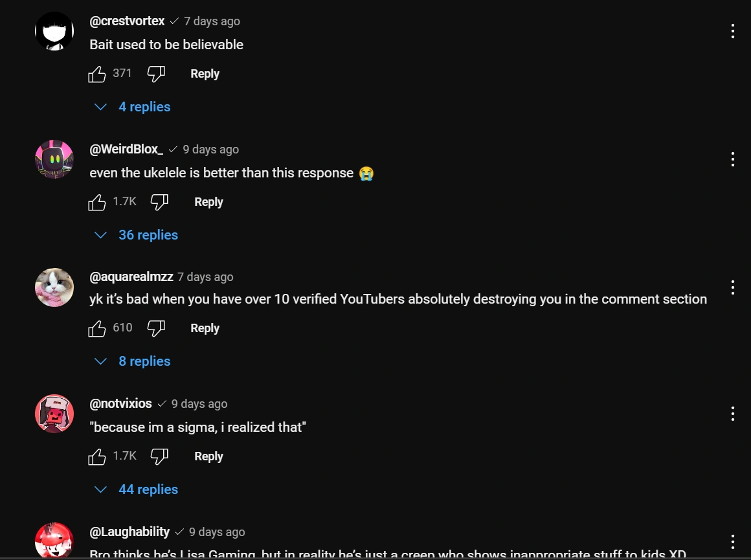Screen dimensions: 751x560
Task: Expand the 4 replies under @crestvortex
Action: coord(144,106)
